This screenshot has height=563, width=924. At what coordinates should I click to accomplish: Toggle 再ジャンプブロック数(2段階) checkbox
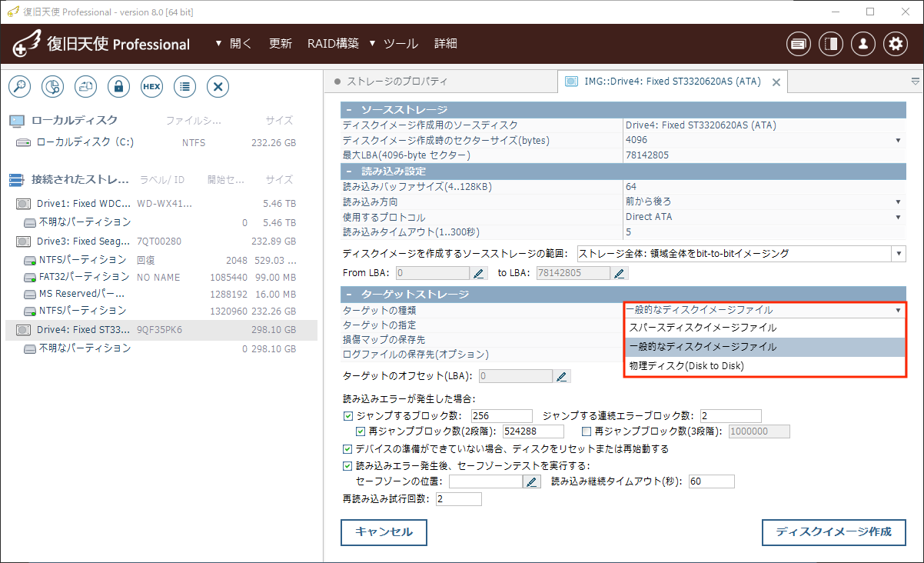361,431
